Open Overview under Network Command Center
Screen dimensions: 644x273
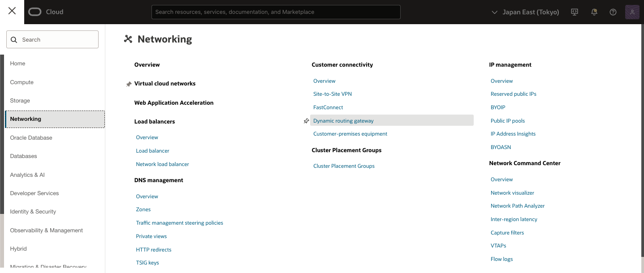coord(501,179)
